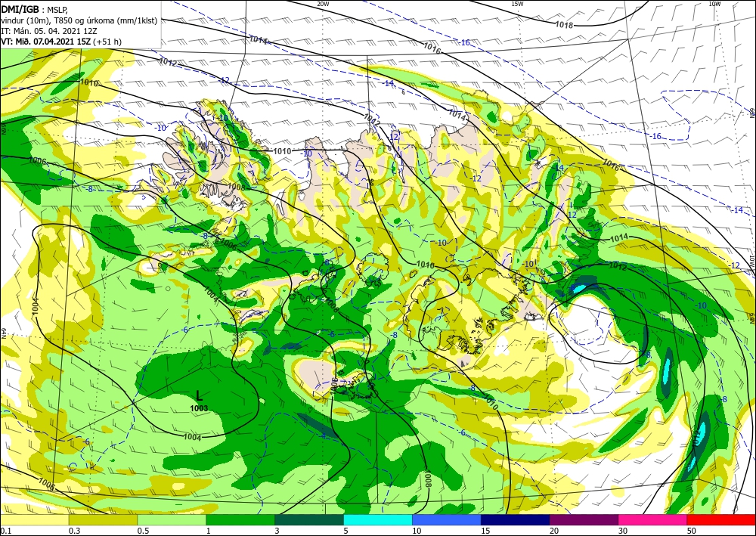Viewport: 756px width, 536px height.
Task: Click the red 50+ mm legend swatch
Action: coord(721,520)
